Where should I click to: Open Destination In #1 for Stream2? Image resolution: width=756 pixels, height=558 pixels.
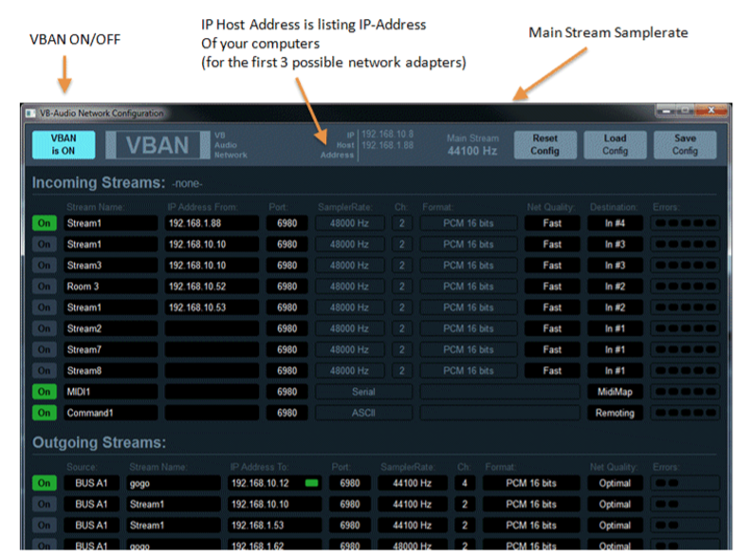615,328
